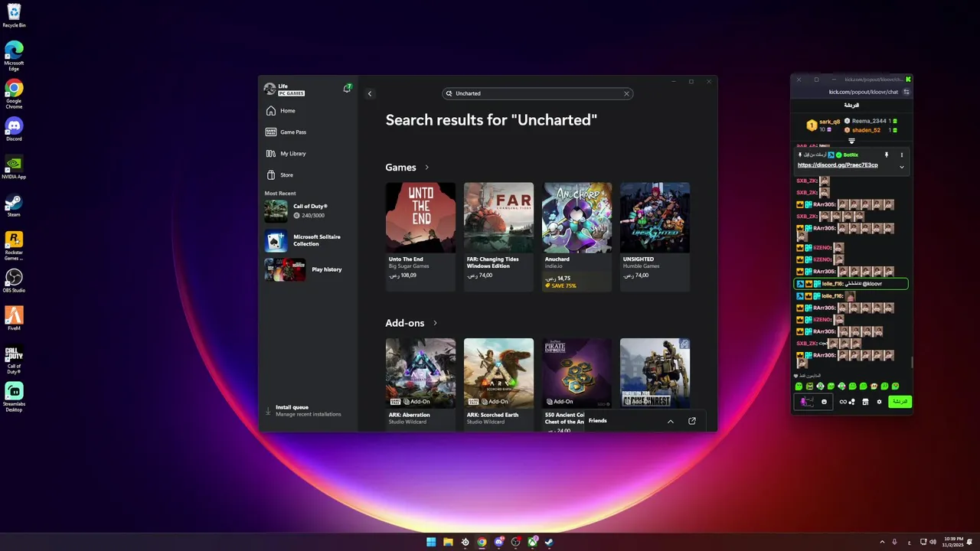This screenshot has height=551, width=980.
Task: Select FiveM desktop icon
Action: point(14,318)
